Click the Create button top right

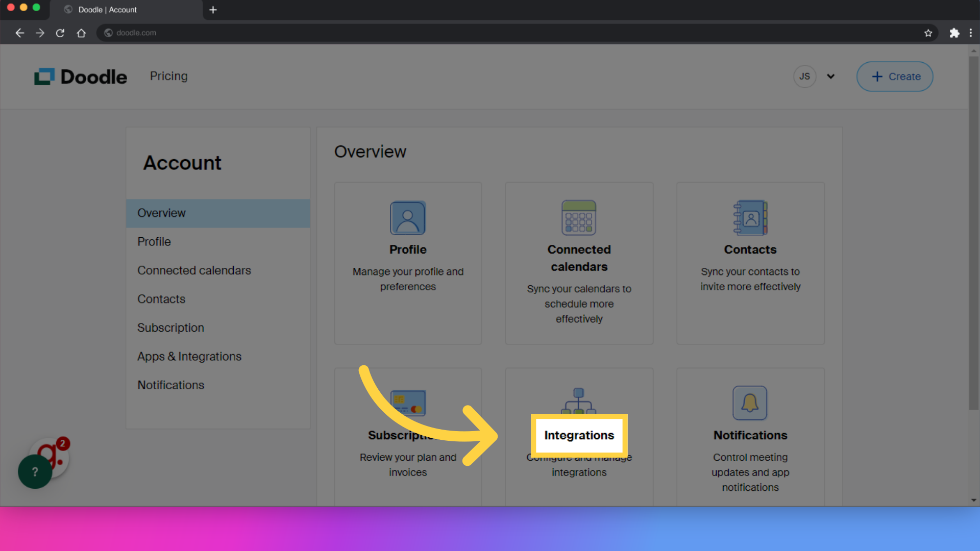[x=896, y=76]
